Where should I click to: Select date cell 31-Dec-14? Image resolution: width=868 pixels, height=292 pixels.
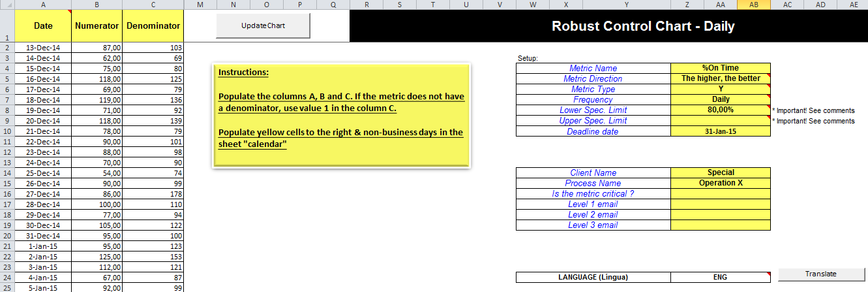point(43,235)
